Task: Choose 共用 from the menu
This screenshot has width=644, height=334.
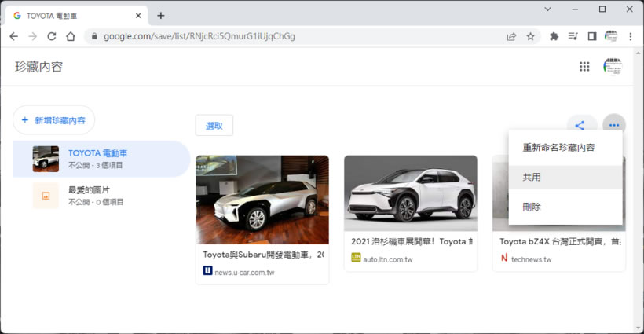Action: click(565, 177)
